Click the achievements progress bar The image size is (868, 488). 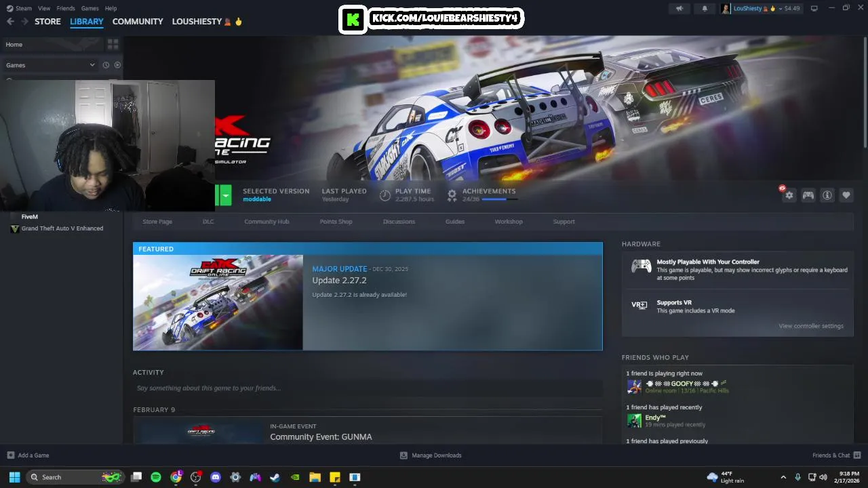coord(500,199)
